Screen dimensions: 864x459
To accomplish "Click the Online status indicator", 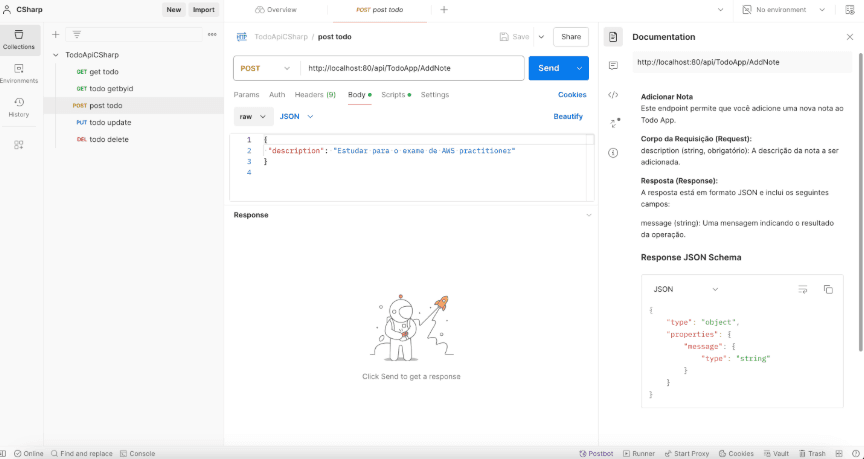I will 29,453.
